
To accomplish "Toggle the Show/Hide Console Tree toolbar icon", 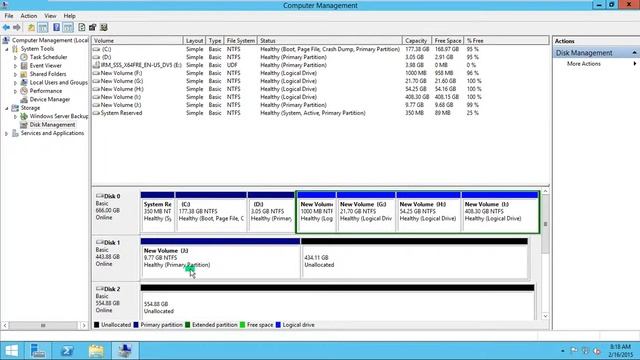I will coord(43,27).
